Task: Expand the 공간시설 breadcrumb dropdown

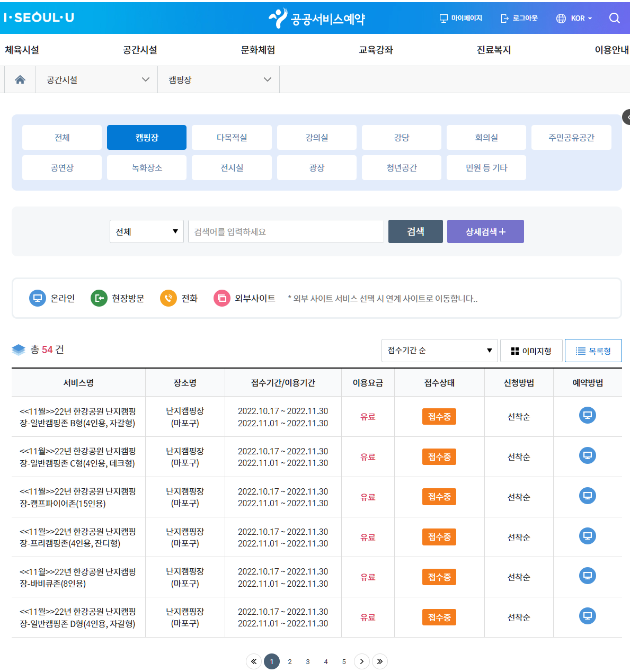Action: 97,79
